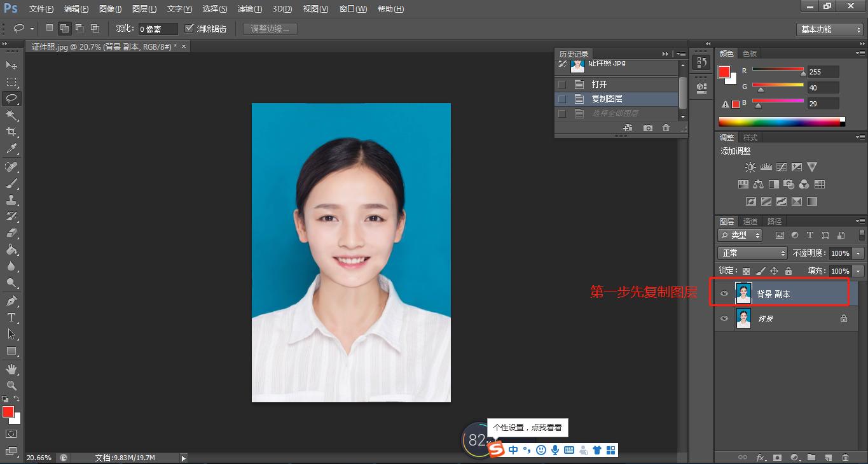Switch to the 通道 tab
Image resolution: width=868 pixels, height=464 pixels.
750,221
